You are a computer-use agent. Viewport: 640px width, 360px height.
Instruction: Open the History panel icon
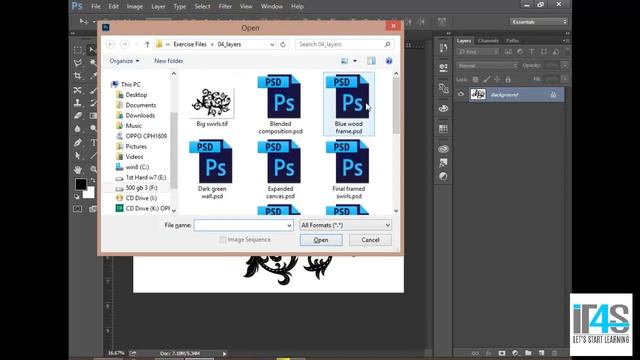(x=443, y=48)
